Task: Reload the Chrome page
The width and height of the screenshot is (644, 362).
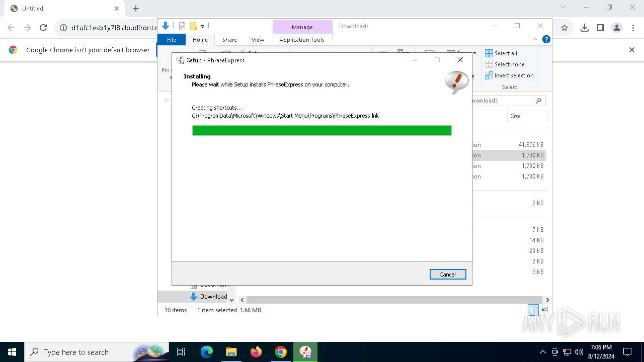Action: point(43,28)
